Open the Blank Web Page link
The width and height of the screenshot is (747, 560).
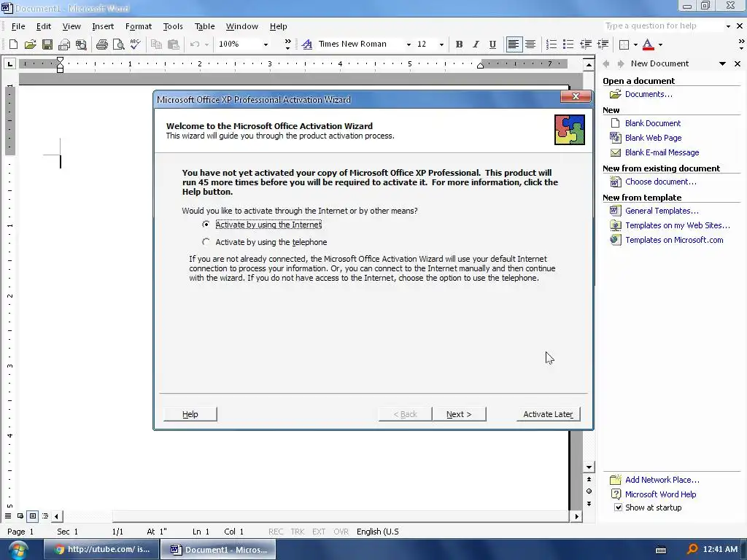(x=653, y=138)
